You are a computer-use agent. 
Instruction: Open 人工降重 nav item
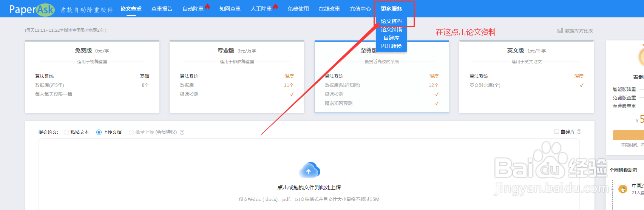click(261, 9)
